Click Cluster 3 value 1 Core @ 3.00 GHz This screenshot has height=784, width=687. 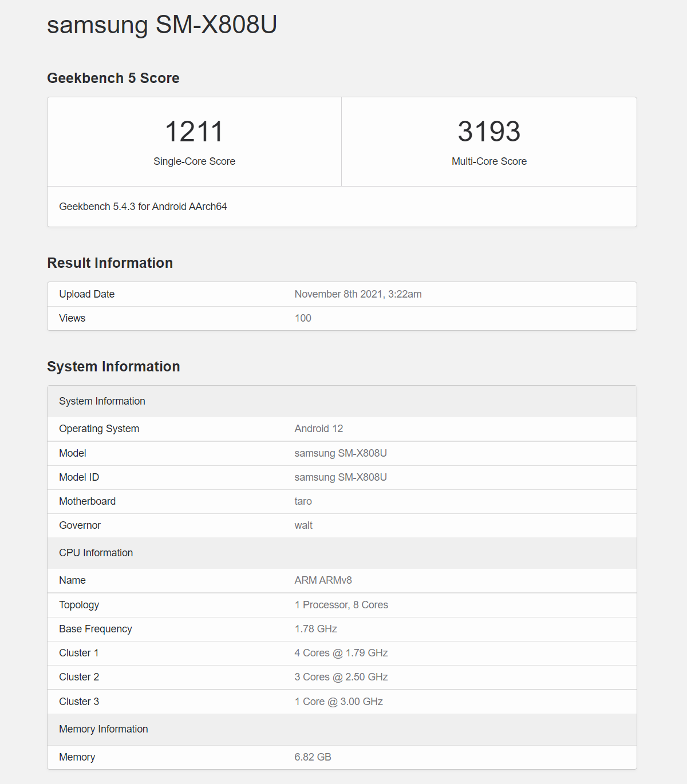point(338,702)
